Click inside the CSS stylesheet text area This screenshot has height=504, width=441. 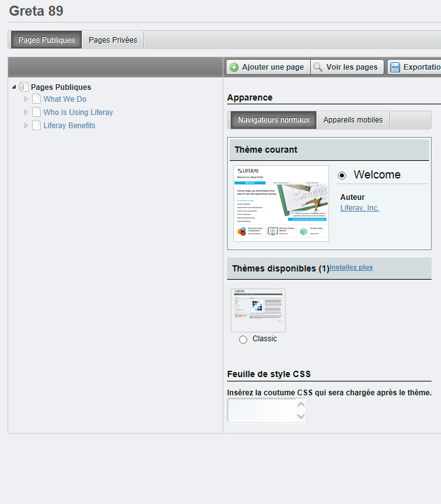click(x=262, y=410)
